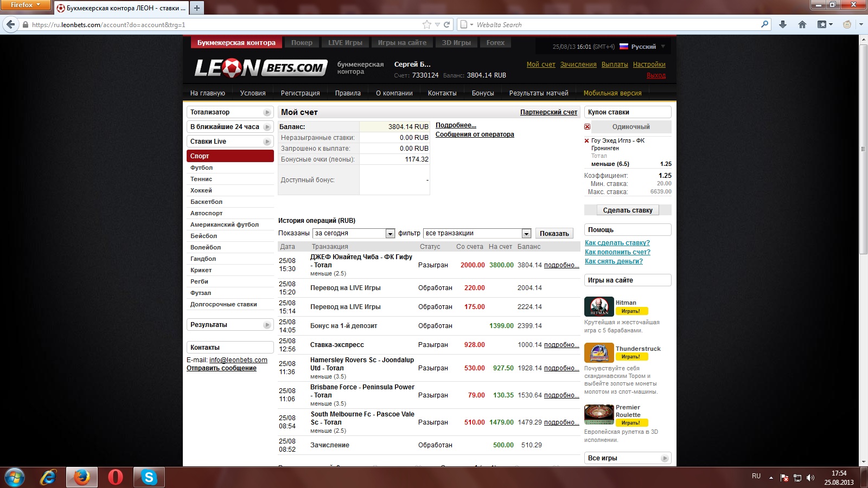The image size is (868, 488).
Task: Click Играть! under Hitman
Action: coord(631,311)
